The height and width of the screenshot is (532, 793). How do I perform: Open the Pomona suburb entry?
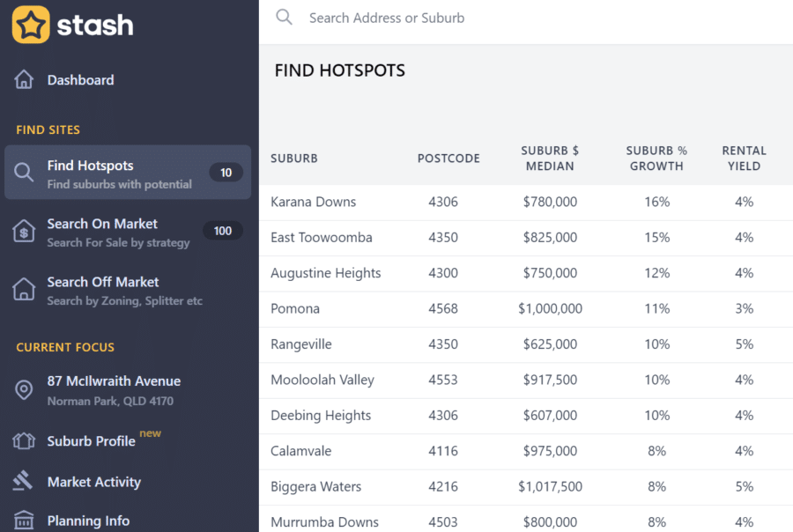pyautogui.click(x=295, y=308)
